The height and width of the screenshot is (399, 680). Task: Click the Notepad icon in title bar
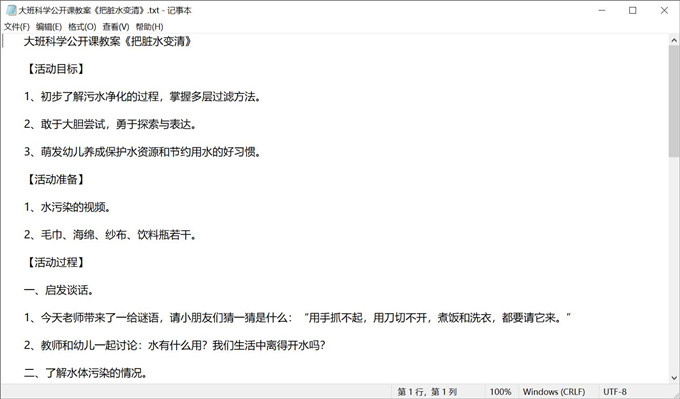tap(11, 10)
